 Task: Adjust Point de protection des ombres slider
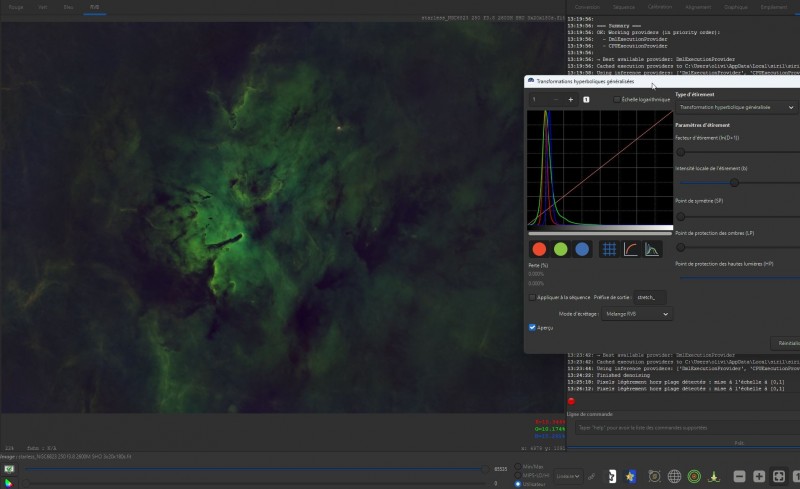[681, 247]
